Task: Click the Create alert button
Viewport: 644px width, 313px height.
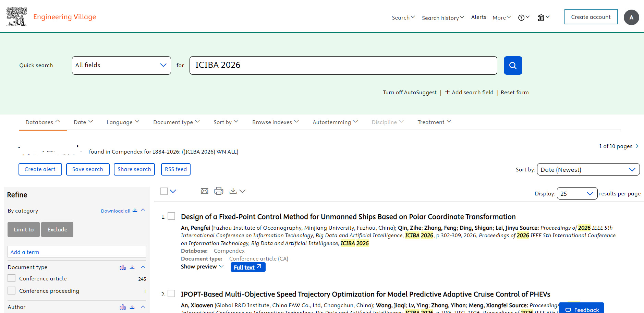Action: point(40,169)
